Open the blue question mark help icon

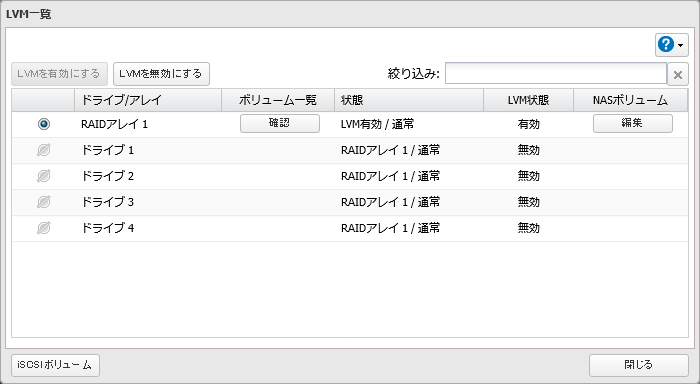666,45
